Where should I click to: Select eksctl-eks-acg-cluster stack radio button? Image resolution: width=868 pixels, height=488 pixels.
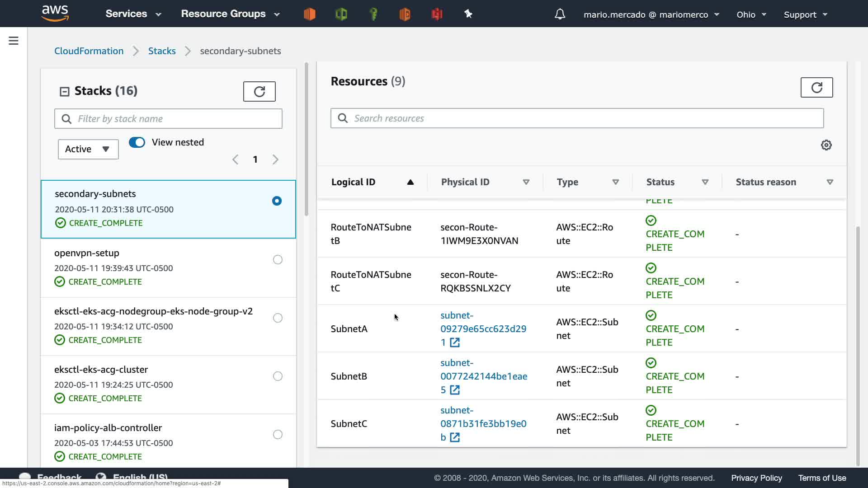pyautogui.click(x=278, y=376)
